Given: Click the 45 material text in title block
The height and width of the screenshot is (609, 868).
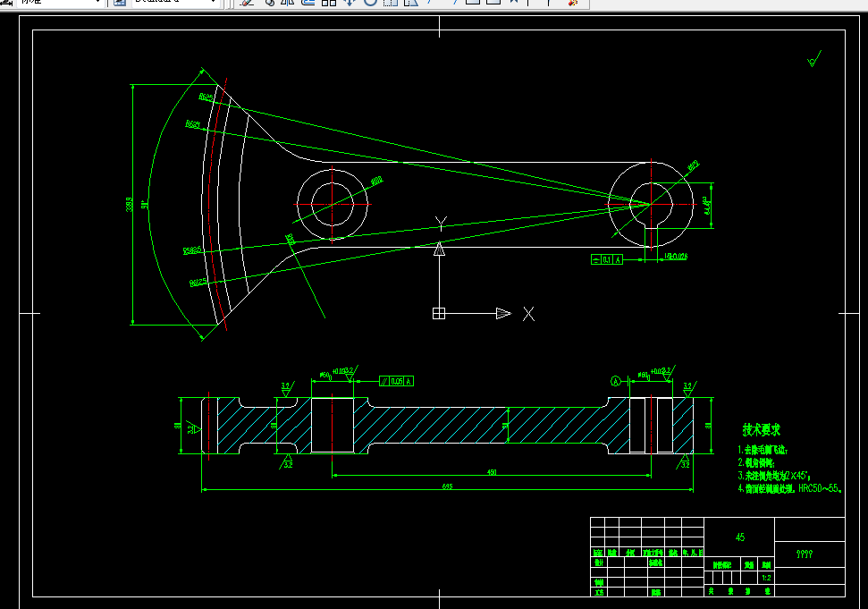Looking at the screenshot, I should (740, 537).
